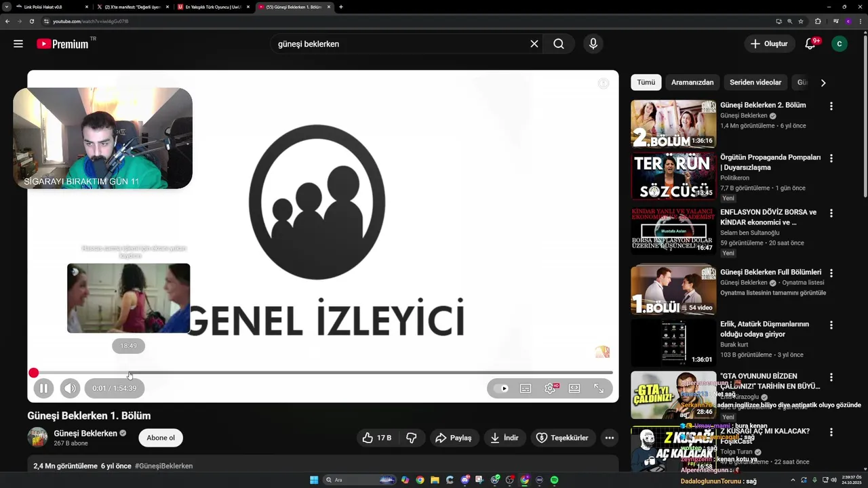Screen dimensions: 868x488
Task: Start voice search with microphone icon
Action: (593, 44)
